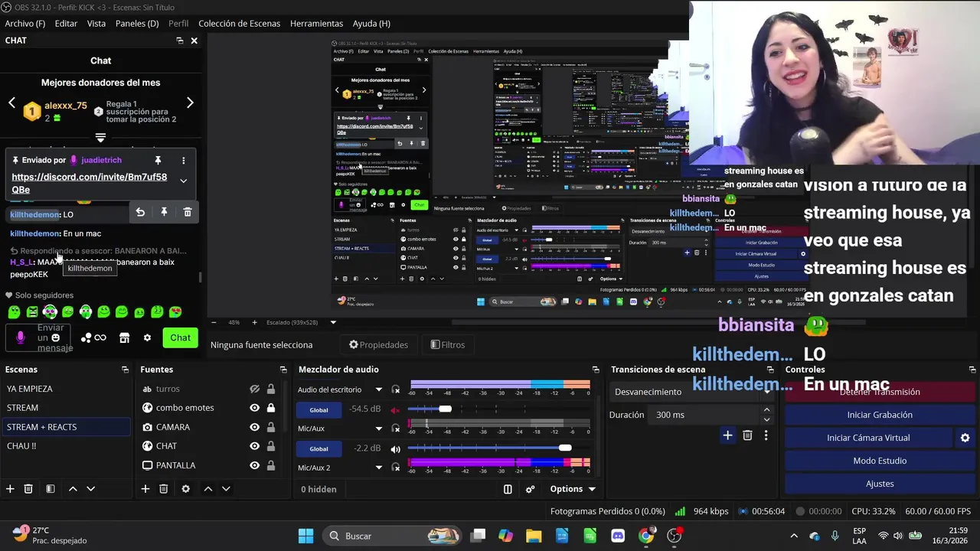Add a scene transition with plus icon
Viewport: 980px width, 551px height.
(727, 435)
